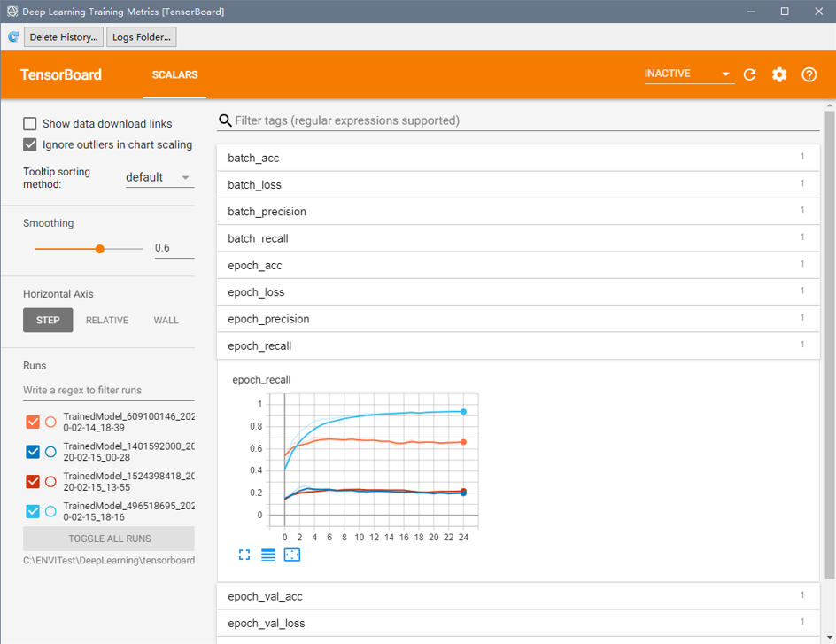Reload data with TensorBoard refresh icon
This screenshot has width=836, height=644.
(749, 74)
